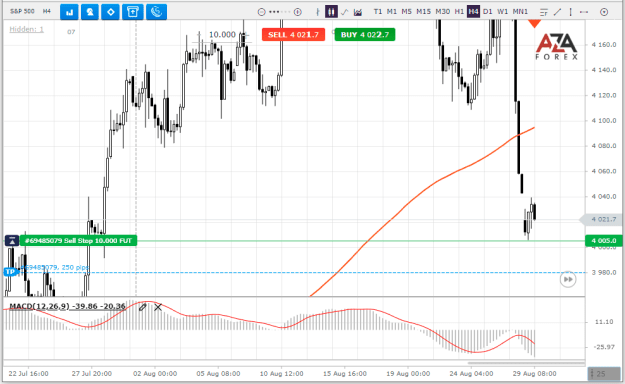The width and height of the screenshot is (625, 384).
Task: Select the trend line drawing tool
Action: click(x=557, y=12)
